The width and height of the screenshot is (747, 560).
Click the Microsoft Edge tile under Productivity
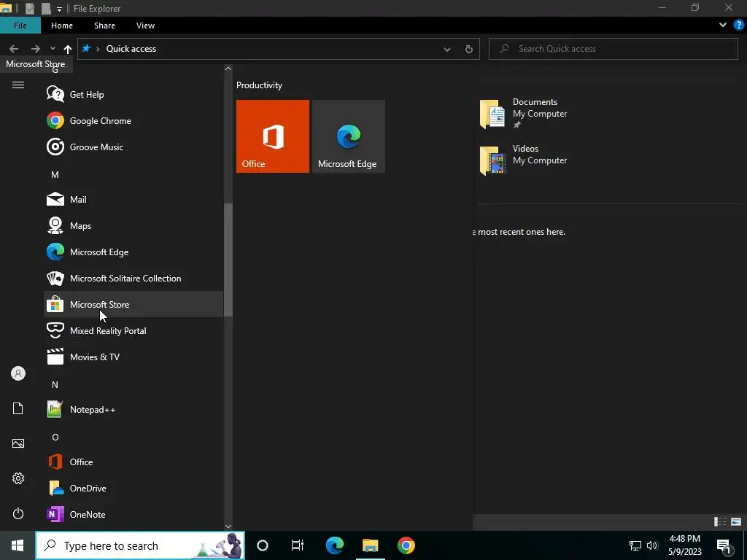tap(348, 136)
